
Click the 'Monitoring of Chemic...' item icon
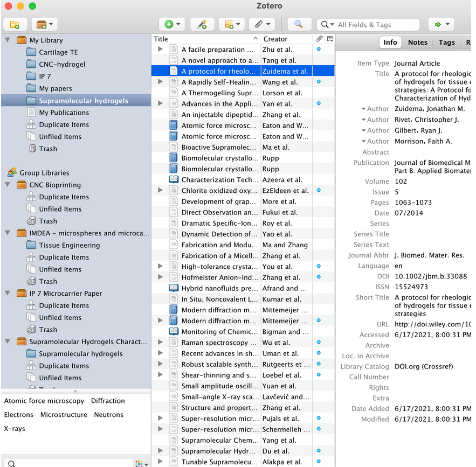[174, 331]
